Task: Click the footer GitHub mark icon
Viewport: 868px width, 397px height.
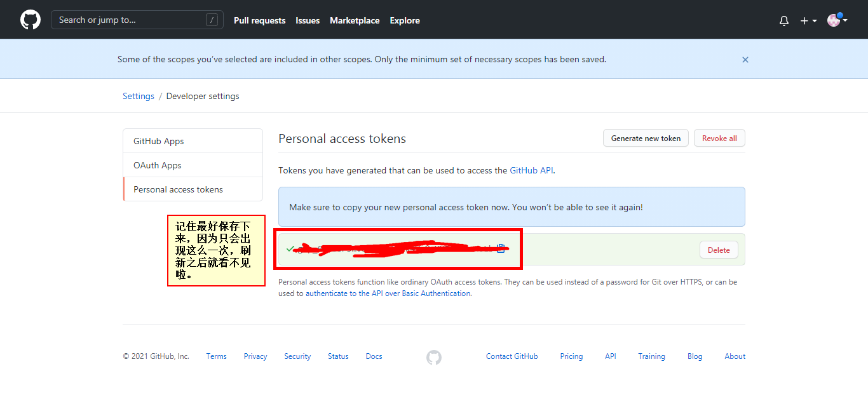Action: (x=434, y=357)
